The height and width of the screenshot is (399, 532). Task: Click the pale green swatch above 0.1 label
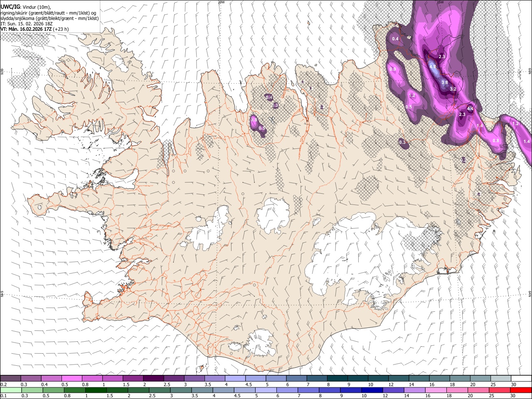click(x=10, y=390)
